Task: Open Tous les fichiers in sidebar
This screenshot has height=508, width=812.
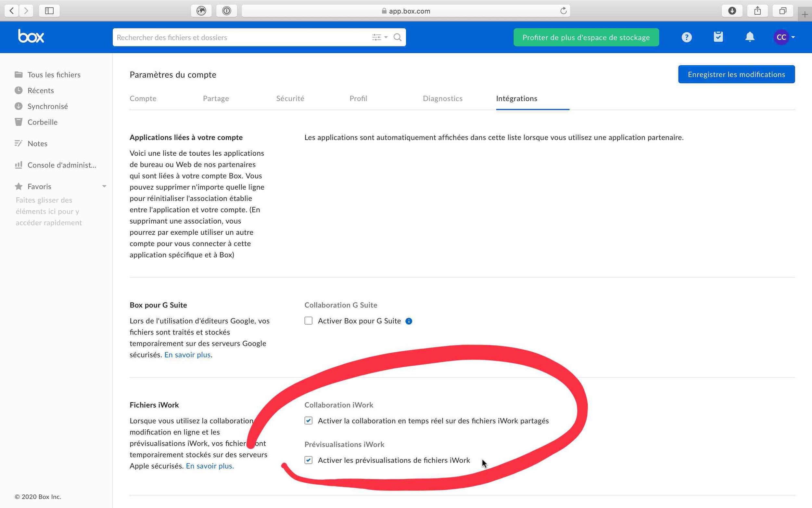Action: 48,74
